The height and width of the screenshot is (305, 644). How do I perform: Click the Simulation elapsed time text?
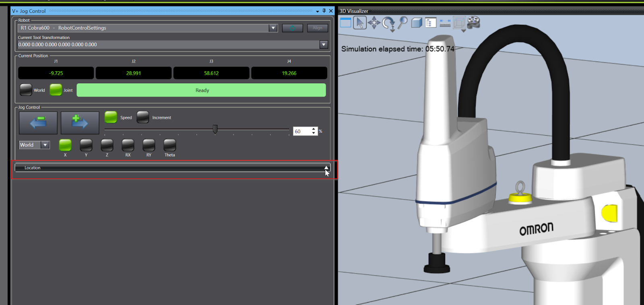click(x=398, y=49)
